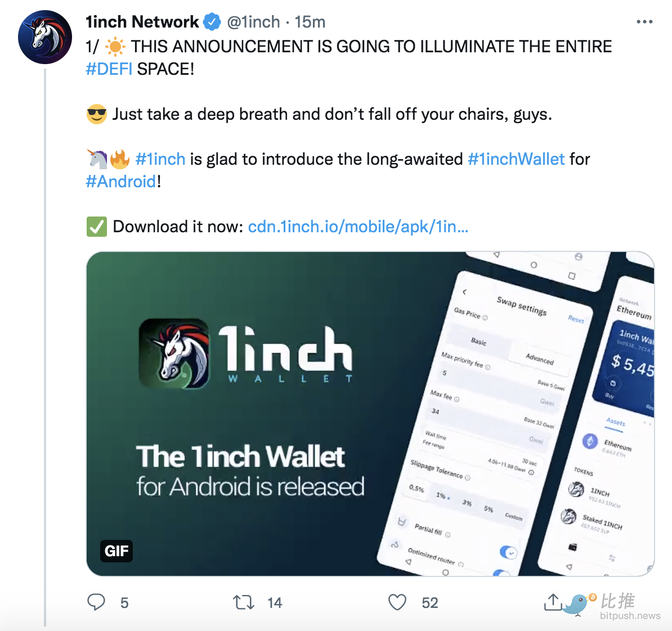672x631 pixels.
Task: Click the 1inch Network profile avatar
Action: point(45,37)
